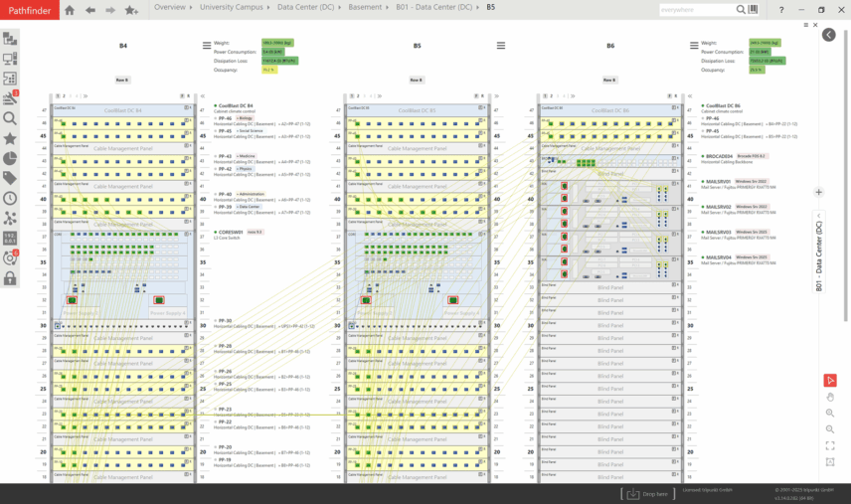Expand the breadcrumb arrow after University Campus

(268, 8)
